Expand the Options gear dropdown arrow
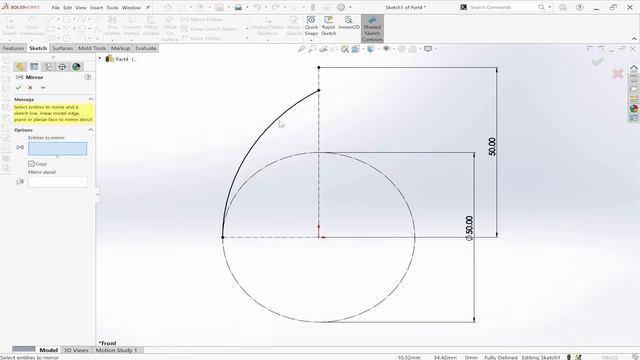 [350, 7]
